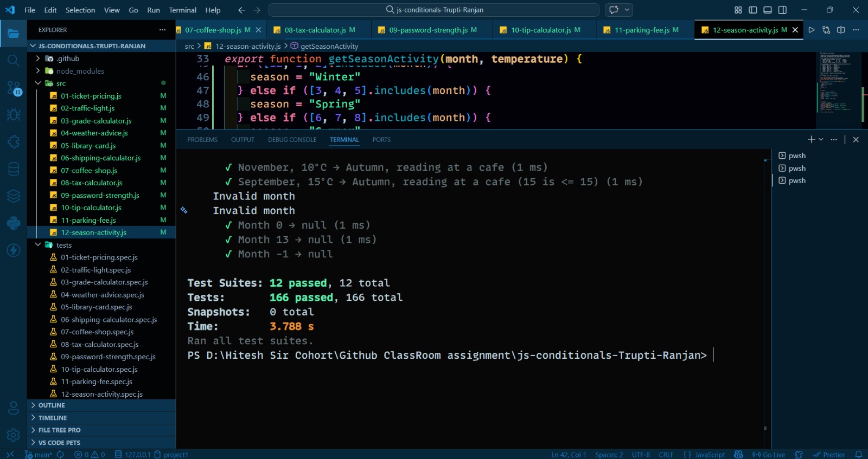868x459 pixels.
Task: Open the Python sidebar icon
Action: (14, 223)
